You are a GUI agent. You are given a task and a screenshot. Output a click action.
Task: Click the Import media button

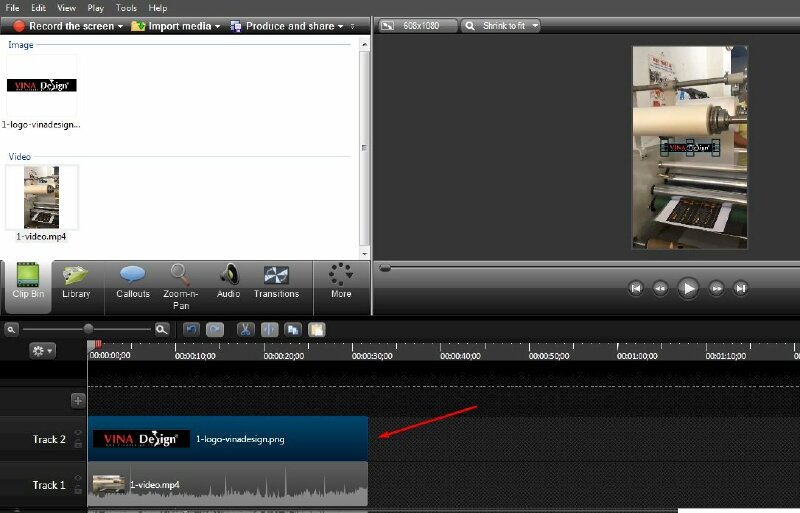coord(170,26)
